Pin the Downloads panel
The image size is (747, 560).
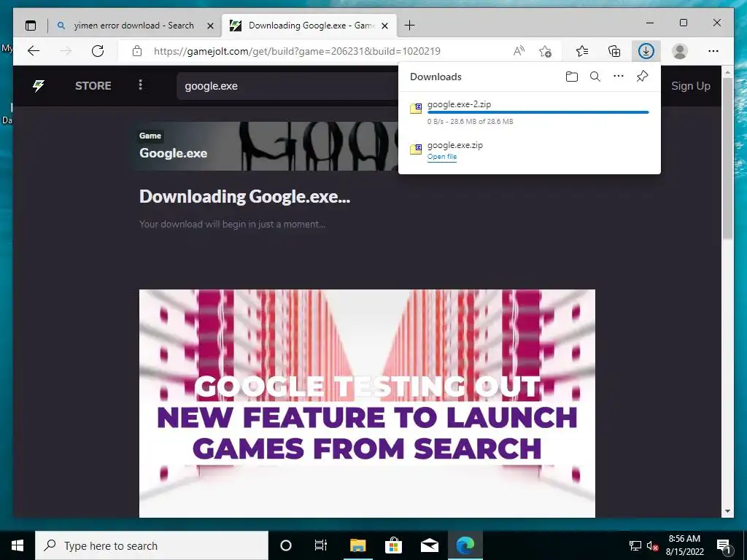tap(642, 76)
